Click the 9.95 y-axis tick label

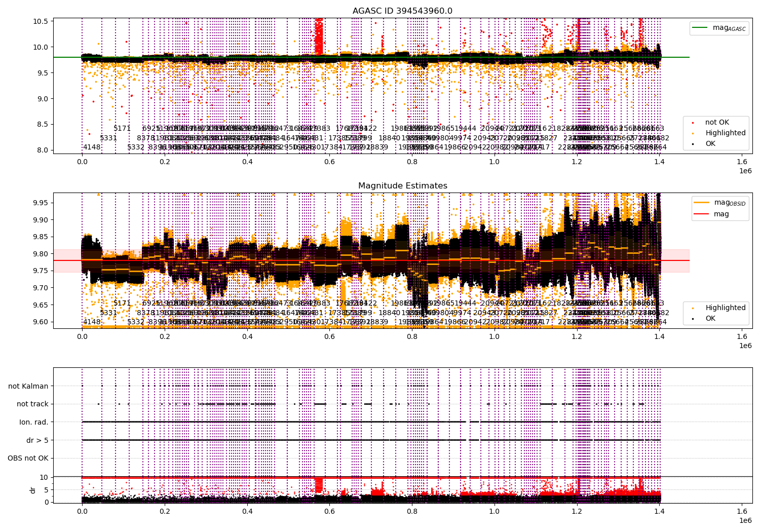click(41, 203)
